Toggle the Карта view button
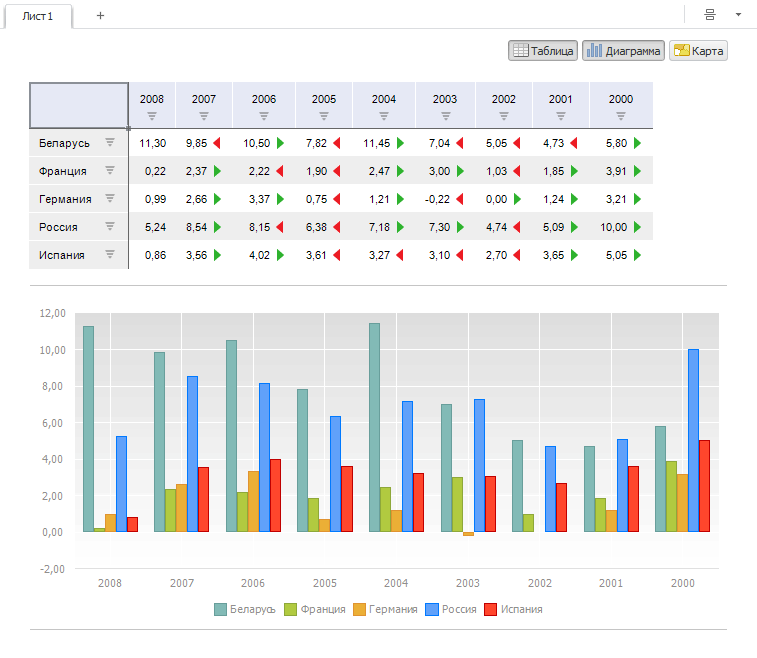The image size is (757, 658). tap(698, 50)
